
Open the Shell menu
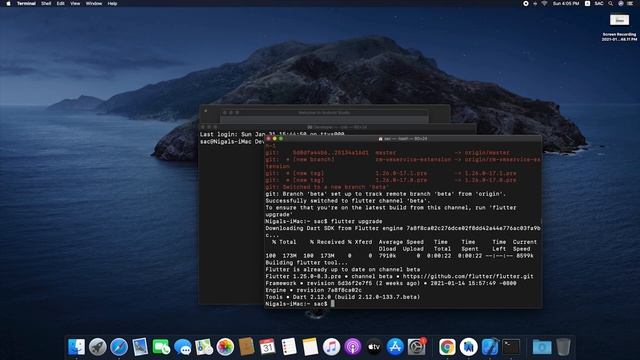click(46, 3)
